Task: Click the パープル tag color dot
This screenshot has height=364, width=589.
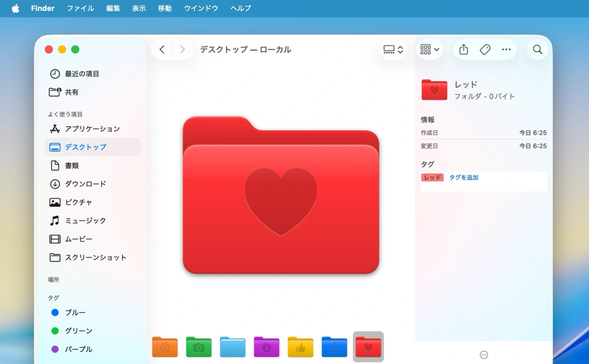Action: [55, 349]
